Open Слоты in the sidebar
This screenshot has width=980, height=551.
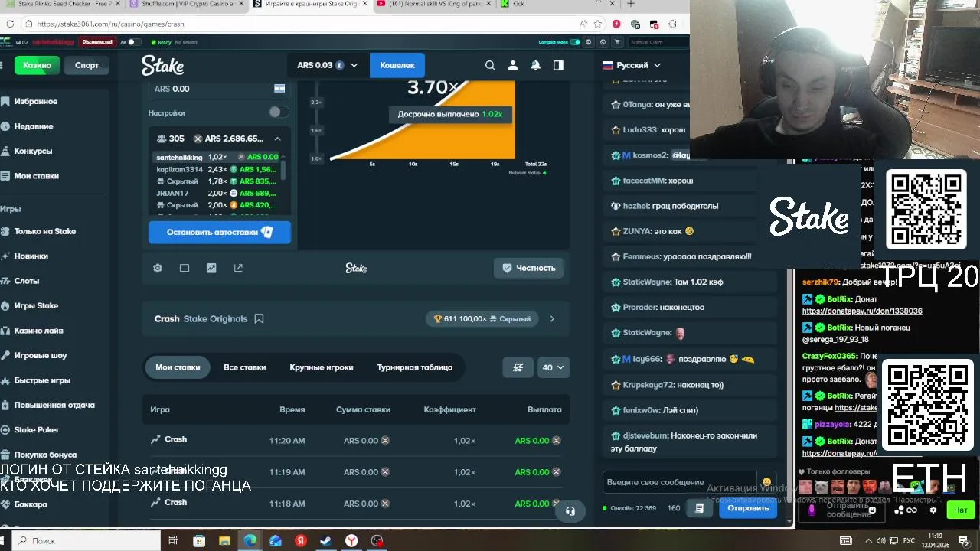[x=26, y=281]
